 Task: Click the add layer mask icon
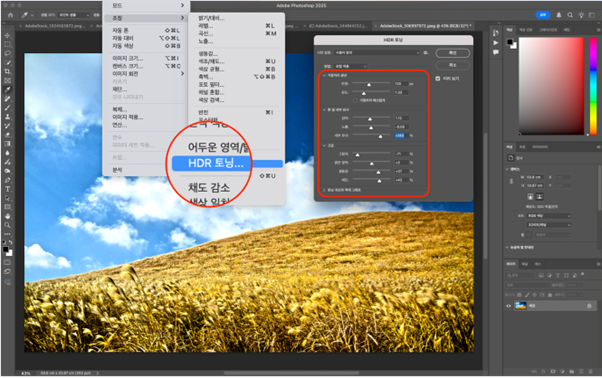pos(553,371)
